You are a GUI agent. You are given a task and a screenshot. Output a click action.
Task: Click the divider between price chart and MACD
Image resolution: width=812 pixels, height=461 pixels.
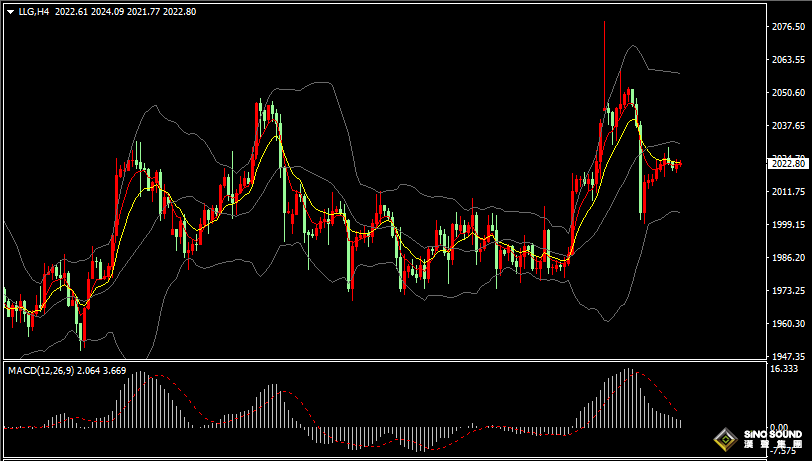[380, 361]
